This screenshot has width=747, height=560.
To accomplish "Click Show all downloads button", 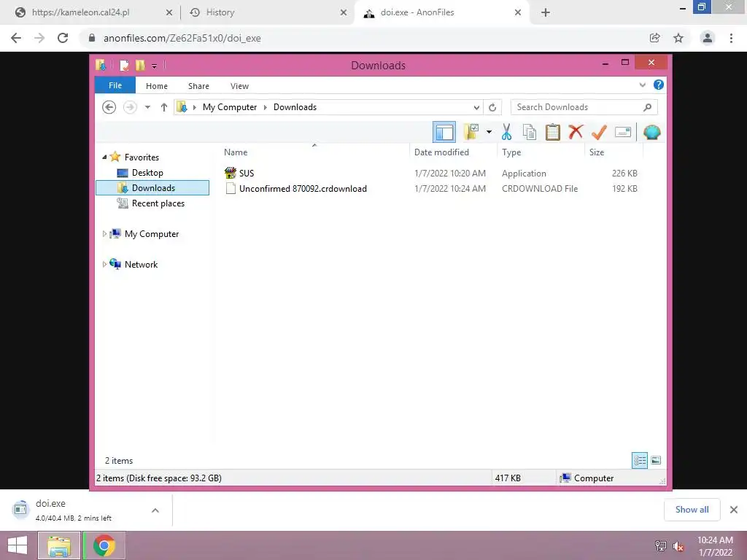I will click(692, 510).
